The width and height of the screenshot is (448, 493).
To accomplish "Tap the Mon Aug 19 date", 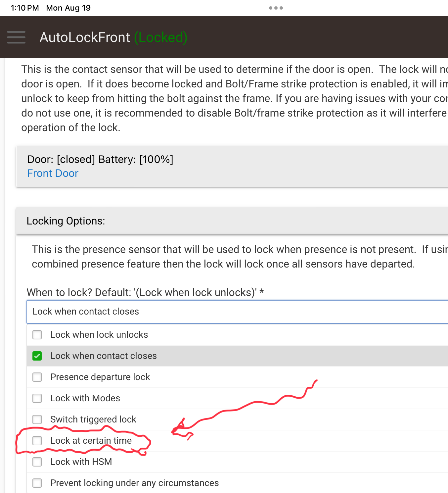I will [x=68, y=8].
